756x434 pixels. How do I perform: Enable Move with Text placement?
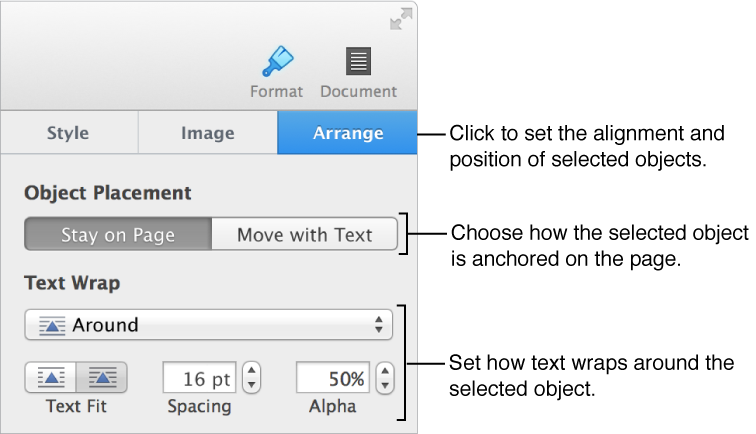[x=304, y=234]
